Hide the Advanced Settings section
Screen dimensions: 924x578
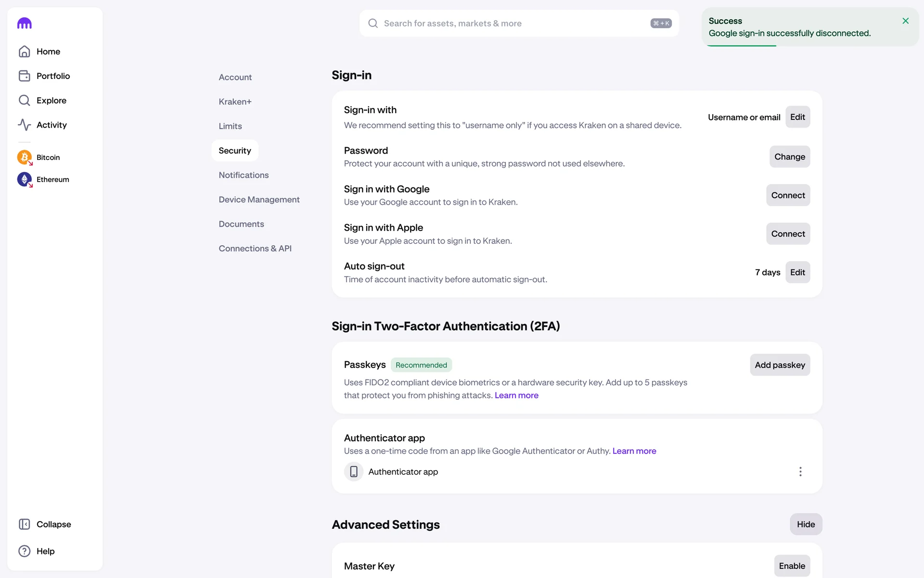(x=806, y=524)
